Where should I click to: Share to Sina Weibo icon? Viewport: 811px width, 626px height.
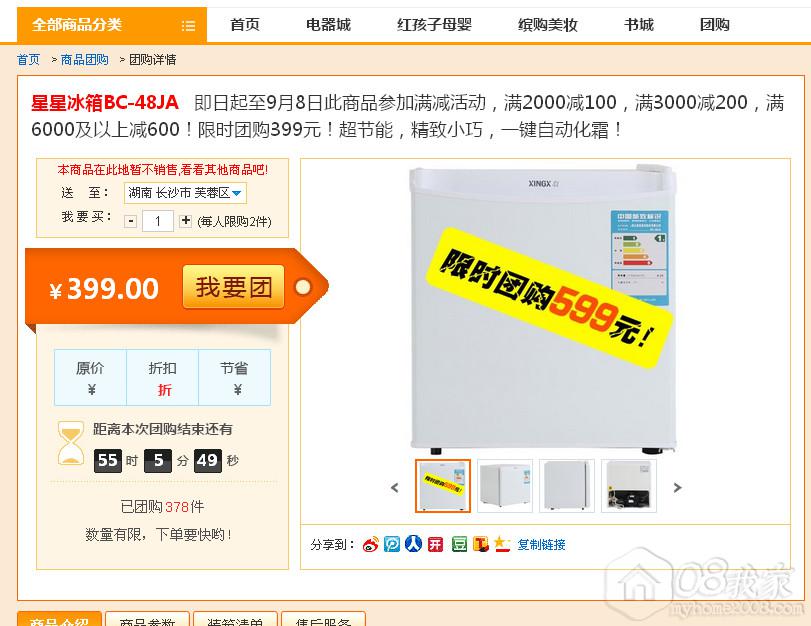click(370, 544)
